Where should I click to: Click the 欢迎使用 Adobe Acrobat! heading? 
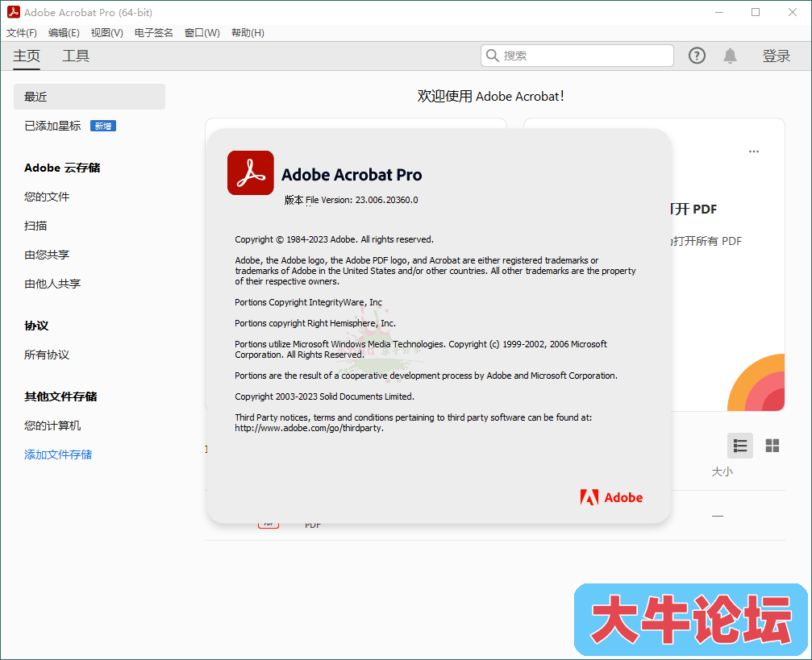[491, 96]
